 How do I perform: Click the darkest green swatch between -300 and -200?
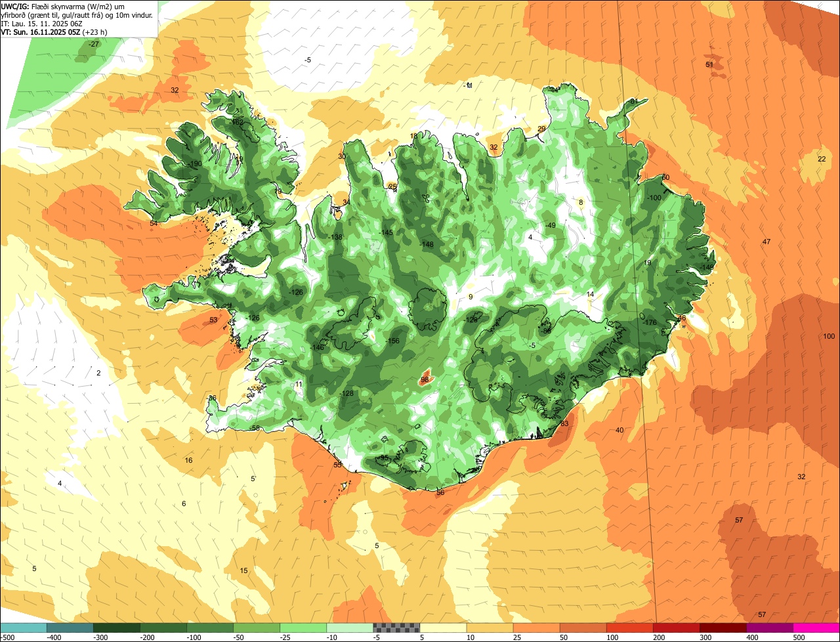116,628
